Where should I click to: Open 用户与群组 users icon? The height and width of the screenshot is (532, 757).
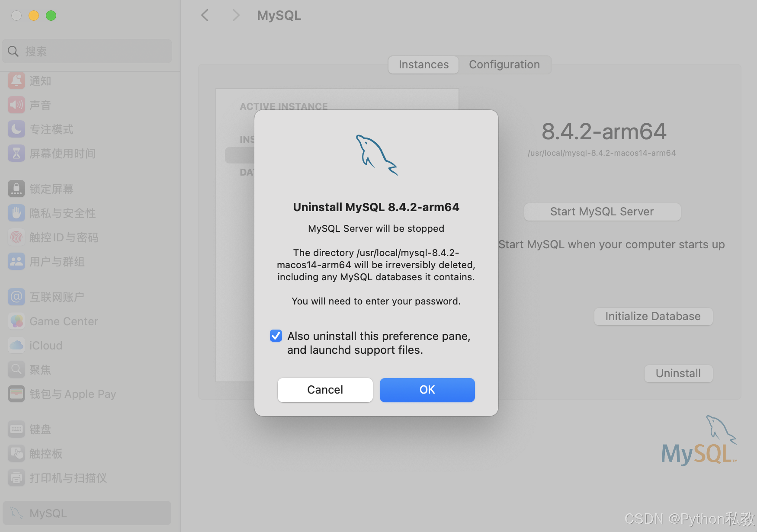click(x=16, y=262)
